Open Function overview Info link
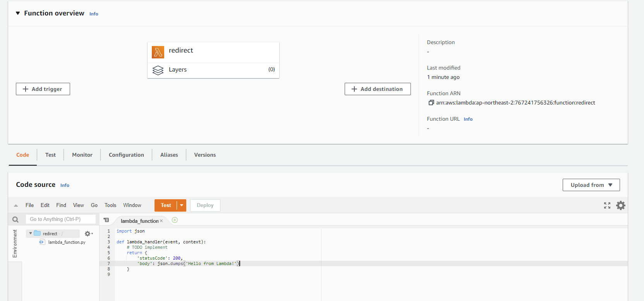This screenshot has height=301, width=644. pos(94,14)
